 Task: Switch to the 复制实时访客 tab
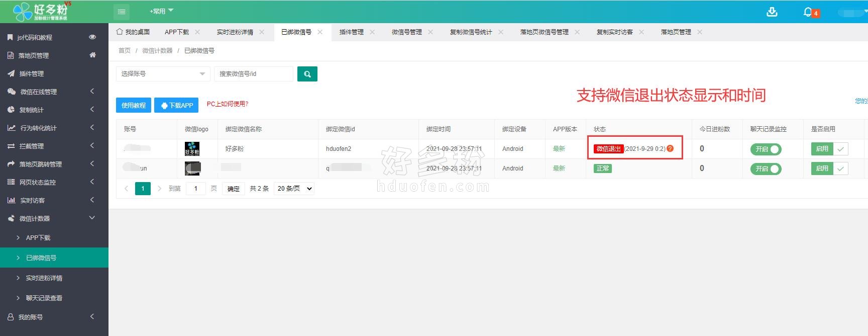[615, 32]
